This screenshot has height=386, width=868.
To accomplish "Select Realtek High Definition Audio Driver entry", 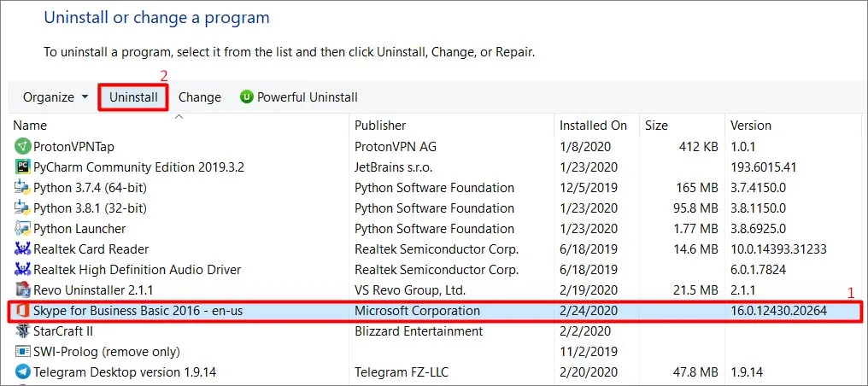I will click(x=138, y=269).
